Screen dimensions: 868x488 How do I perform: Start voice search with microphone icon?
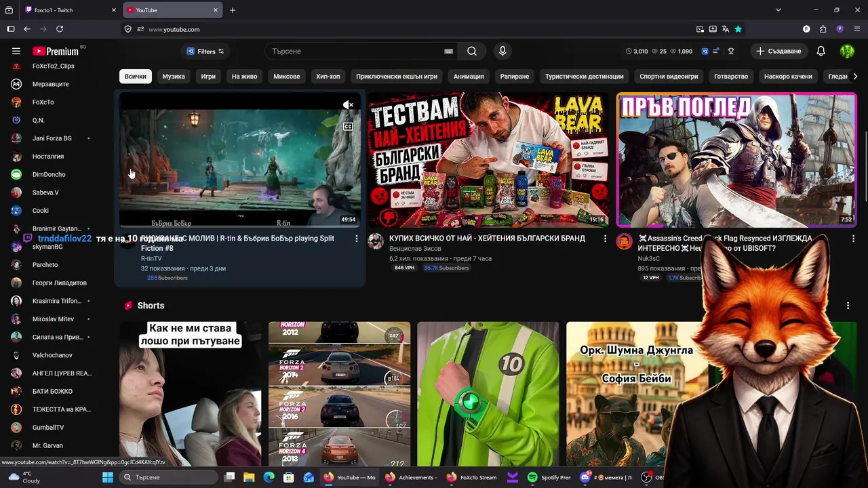(x=502, y=51)
